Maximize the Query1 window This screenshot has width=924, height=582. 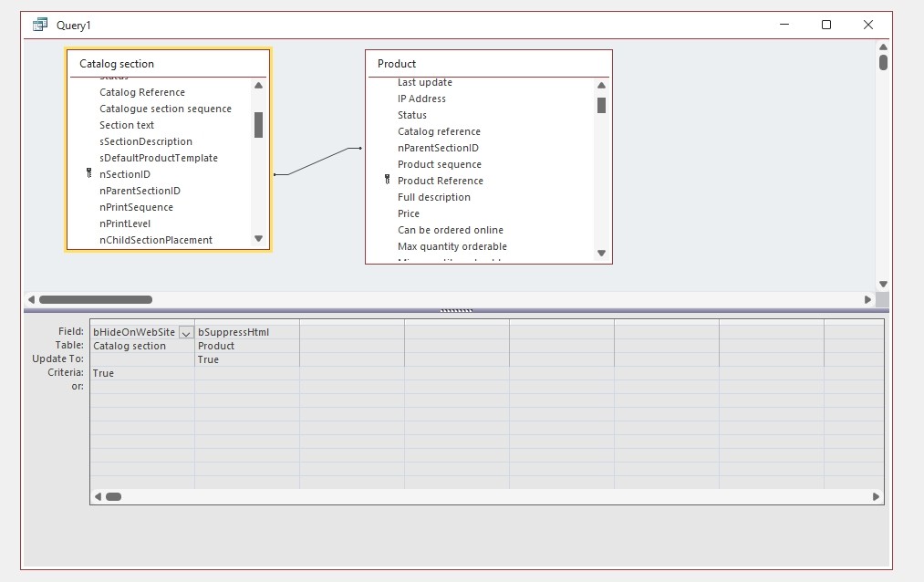[x=826, y=26]
